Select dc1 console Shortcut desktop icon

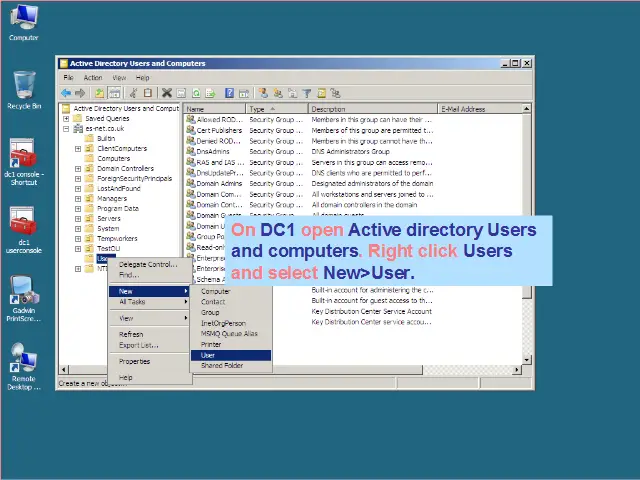click(x=24, y=162)
